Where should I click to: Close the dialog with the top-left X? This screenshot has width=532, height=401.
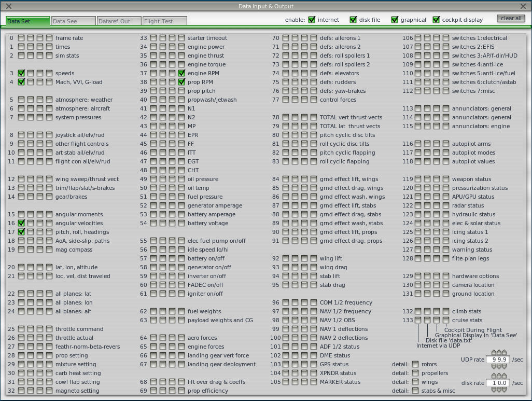tap(9, 6)
